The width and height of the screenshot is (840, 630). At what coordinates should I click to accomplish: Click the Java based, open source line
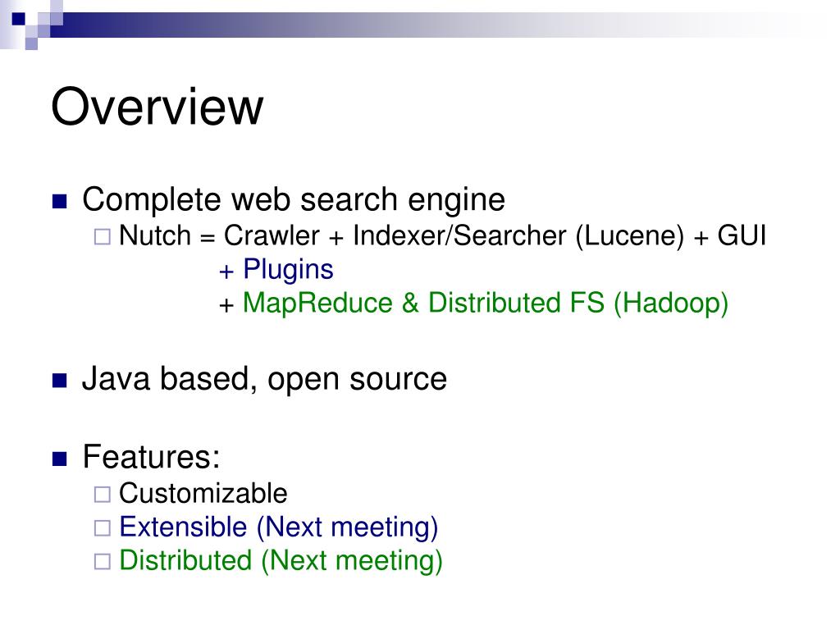pos(265,379)
